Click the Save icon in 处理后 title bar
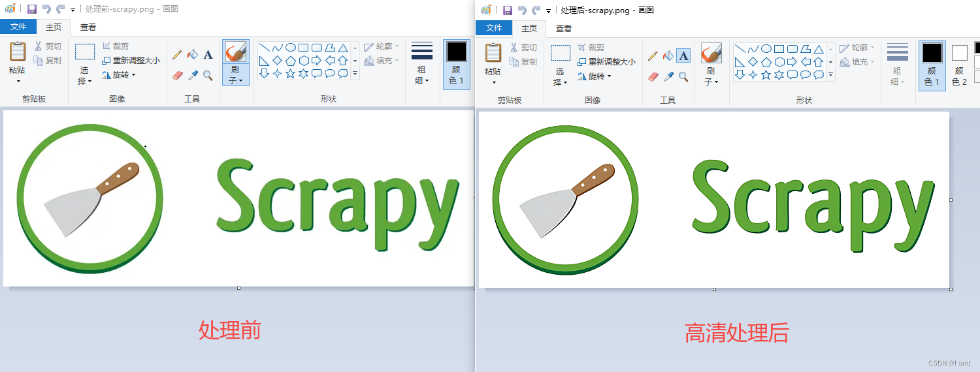Viewport: 980px width, 372px height. click(x=508, y=10)
